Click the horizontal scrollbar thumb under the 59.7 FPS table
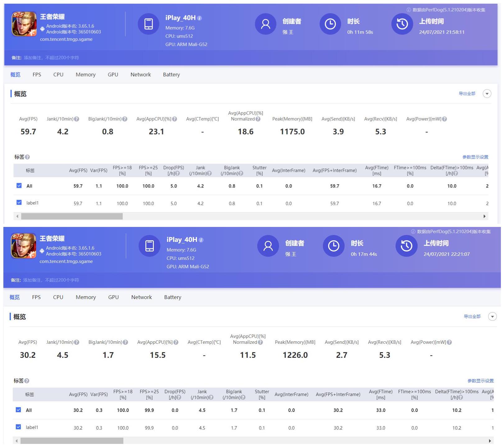Screen dimensions: 504x447 [72, 216]
